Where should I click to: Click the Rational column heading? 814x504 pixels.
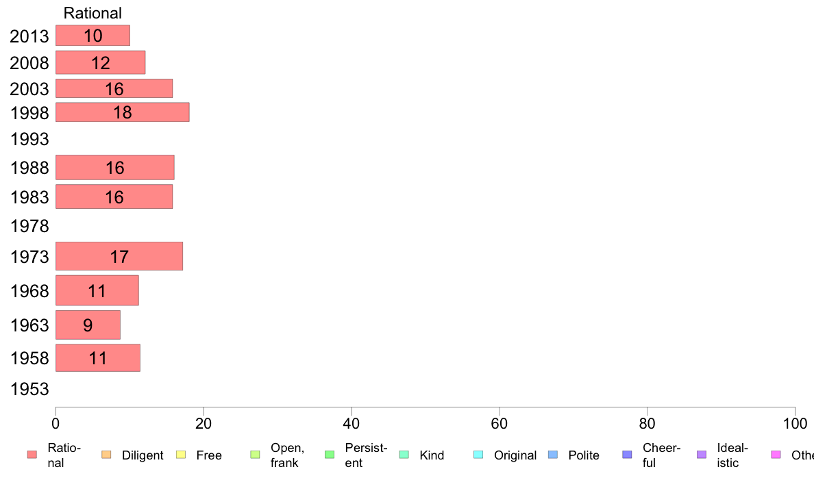point(93,13)
